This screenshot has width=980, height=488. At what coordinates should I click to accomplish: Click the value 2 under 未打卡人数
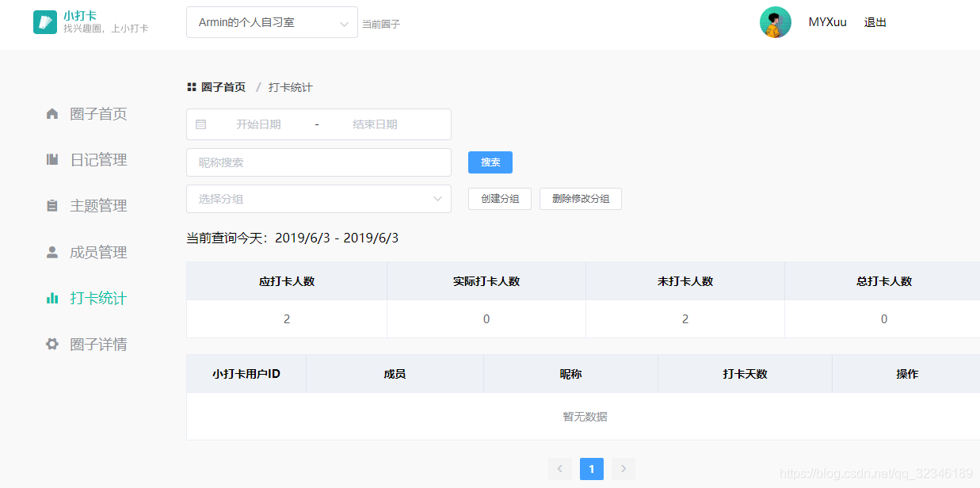[685, 319]
